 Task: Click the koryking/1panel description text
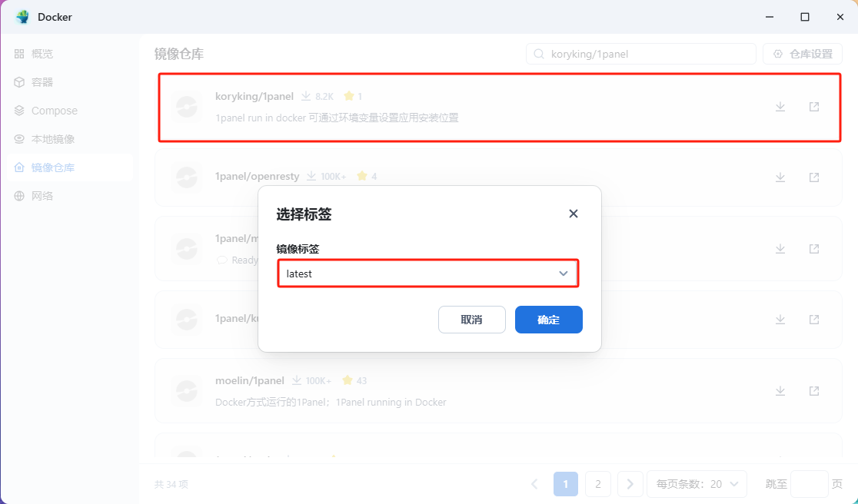tap(337, 118)
